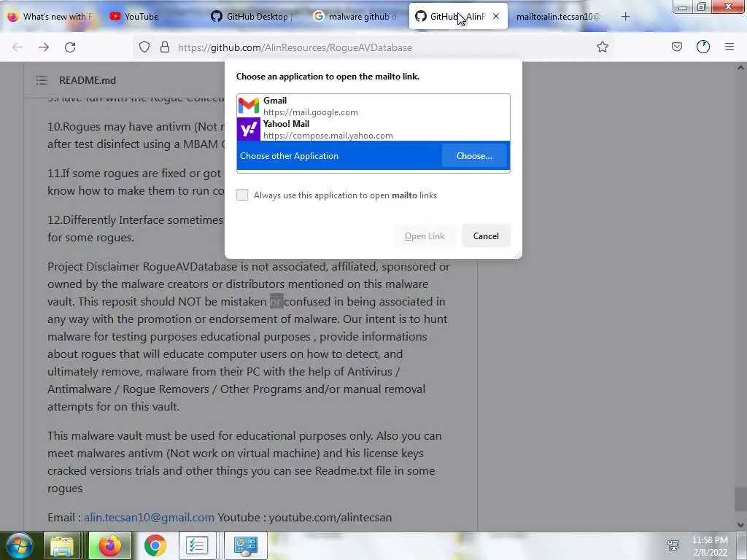
Task: Select Yahoo! Mail as the mailto application
Action: coord(373,130)
